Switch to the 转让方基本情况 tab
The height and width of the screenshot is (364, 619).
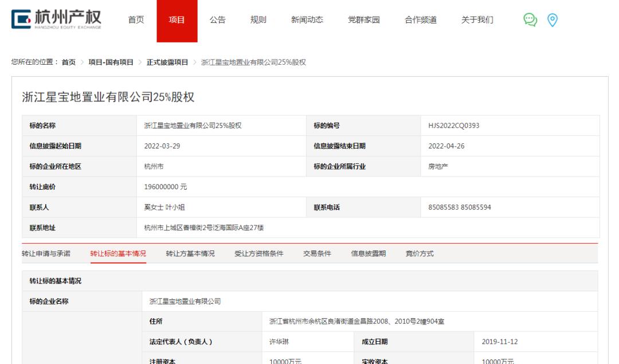pyautogui.click(x=190, y=253)
